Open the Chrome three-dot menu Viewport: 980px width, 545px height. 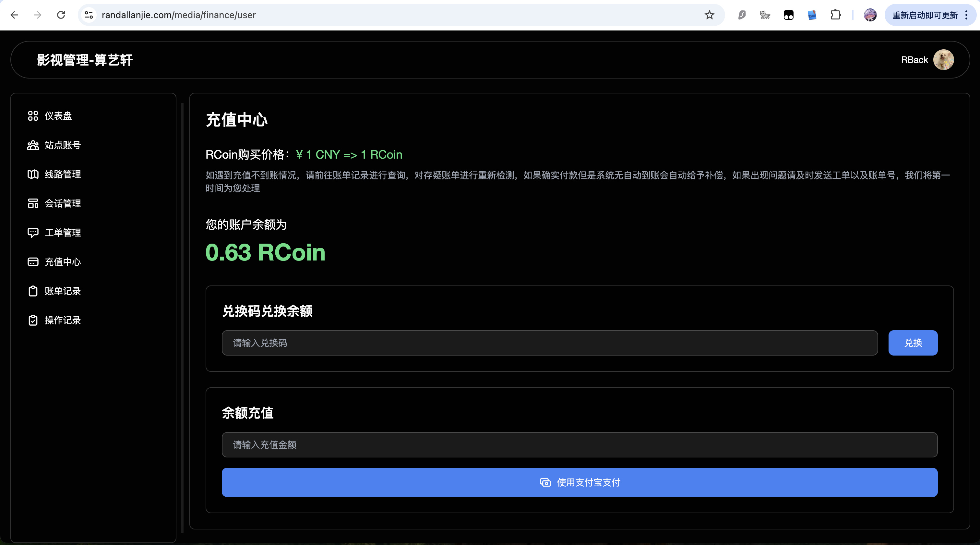966,15
